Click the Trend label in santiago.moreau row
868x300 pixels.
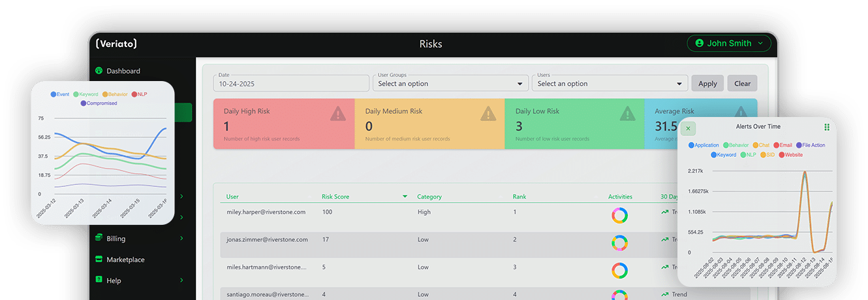click(x=679, y=294)
